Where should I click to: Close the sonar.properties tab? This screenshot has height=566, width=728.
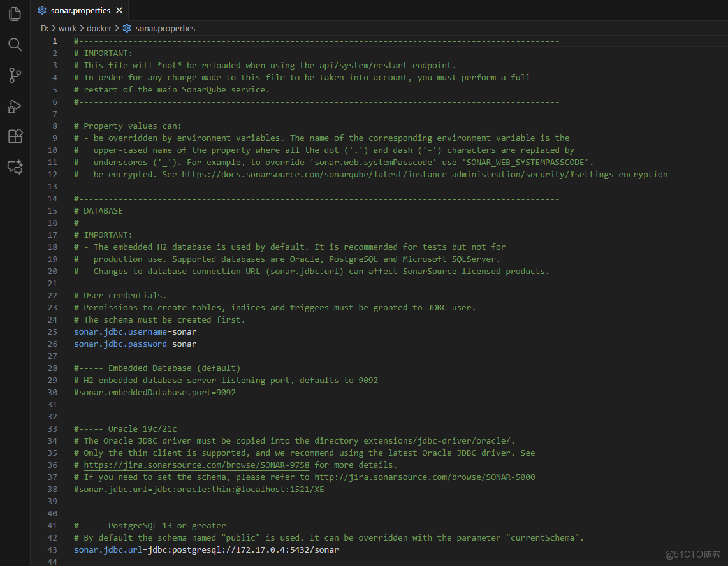(119, 10)
